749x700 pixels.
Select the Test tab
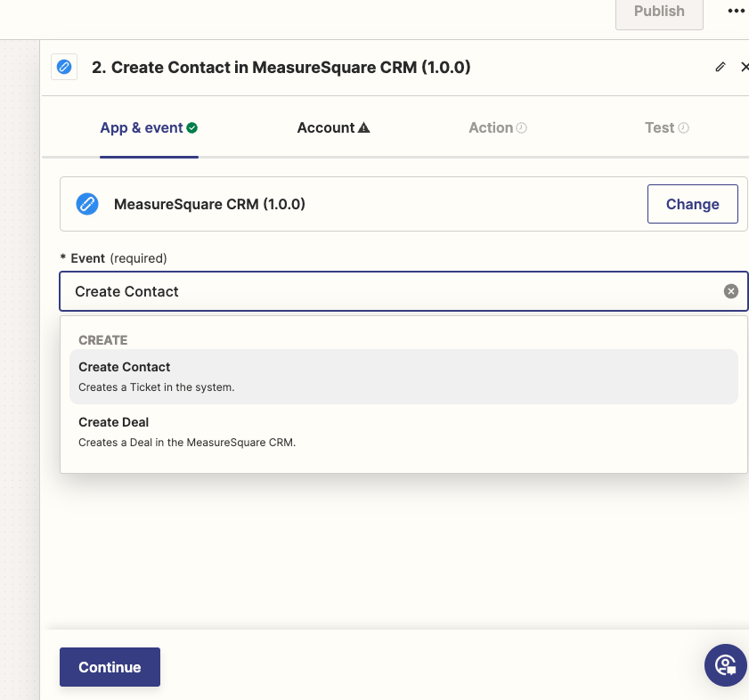click(659, 128)
